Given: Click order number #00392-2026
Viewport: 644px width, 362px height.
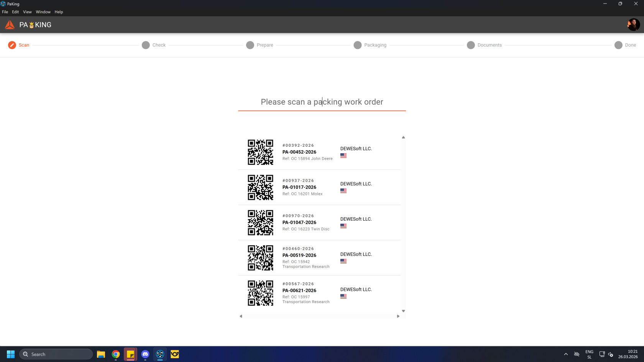Looking at the screenshot, I should [298, 146].
